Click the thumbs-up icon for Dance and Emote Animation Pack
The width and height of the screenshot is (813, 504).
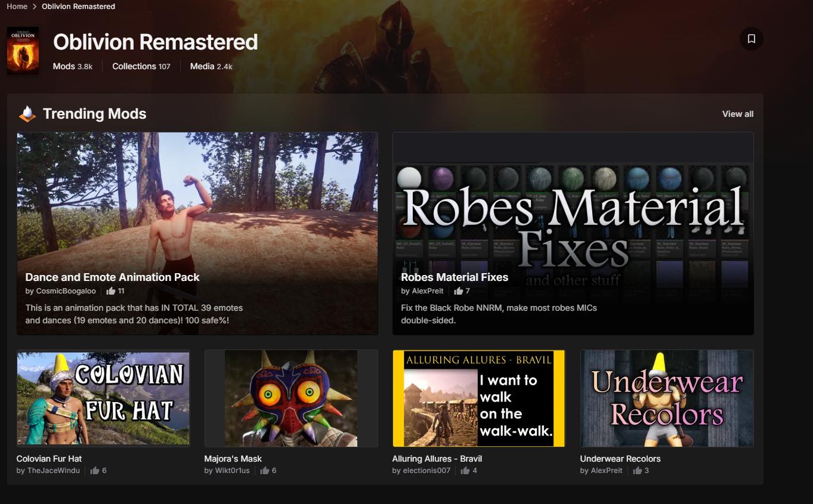tap(110, 291)
